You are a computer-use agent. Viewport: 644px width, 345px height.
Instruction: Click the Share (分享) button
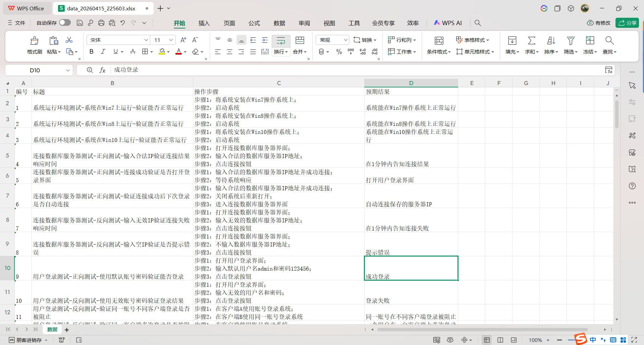[x=627, y=23]
